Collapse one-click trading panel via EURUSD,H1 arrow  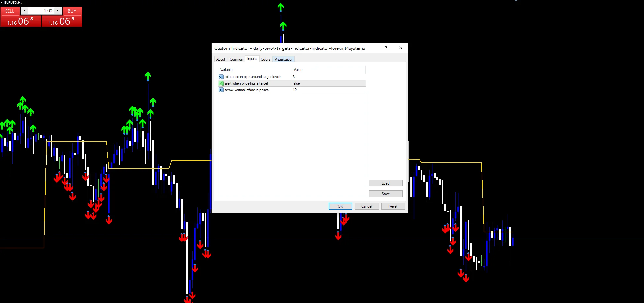coord(2,2)
